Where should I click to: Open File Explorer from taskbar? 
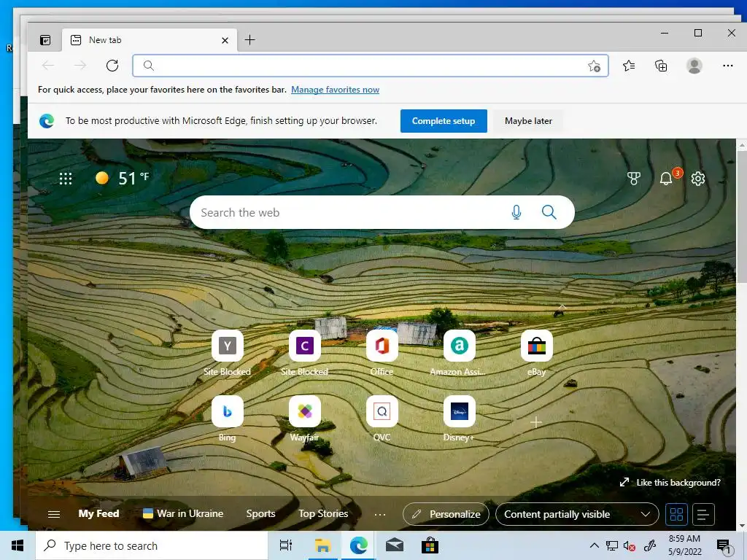[322, 545]
